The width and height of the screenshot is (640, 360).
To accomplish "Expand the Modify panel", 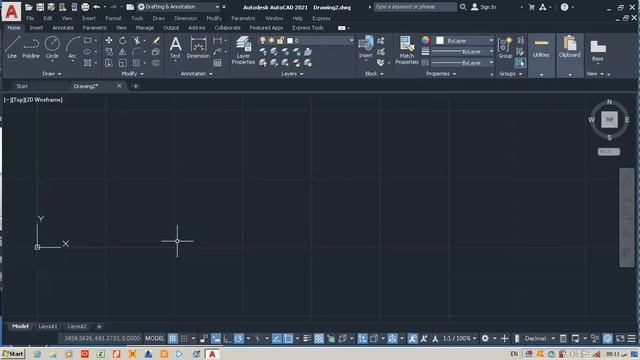I will tap(133, 74).
